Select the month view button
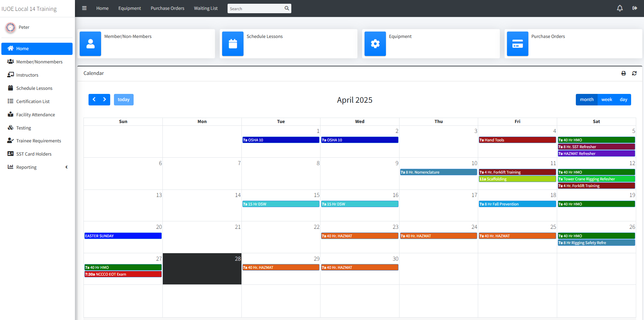The height and width of the screenshot is (320, 644). click(x=586, y=100)
